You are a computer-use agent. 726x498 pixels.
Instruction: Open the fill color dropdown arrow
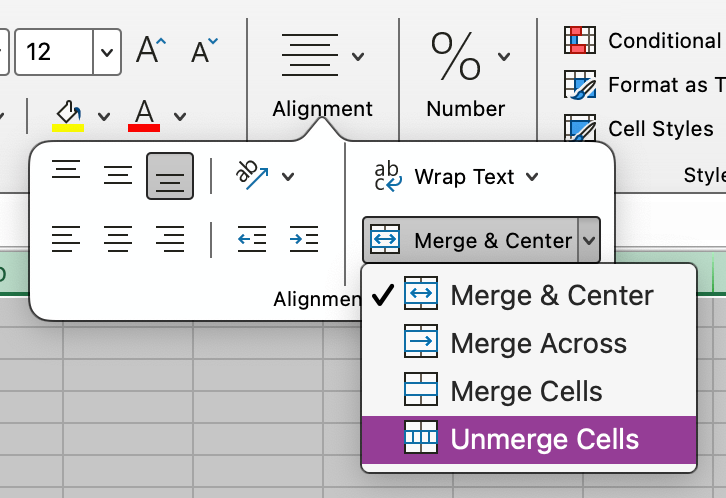104,116
